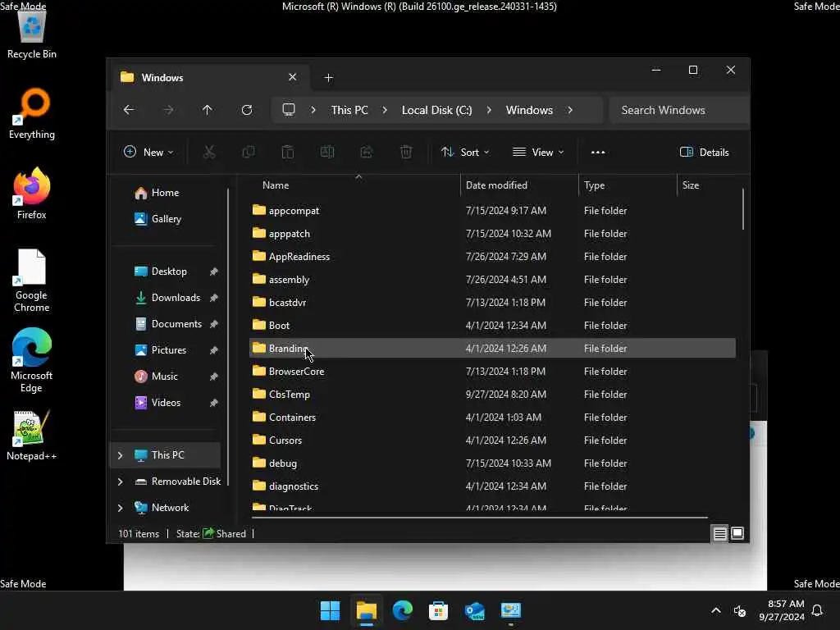840x630 pixels.
Task: Refresh the Windows folder view
Action: tap(247, 110)
